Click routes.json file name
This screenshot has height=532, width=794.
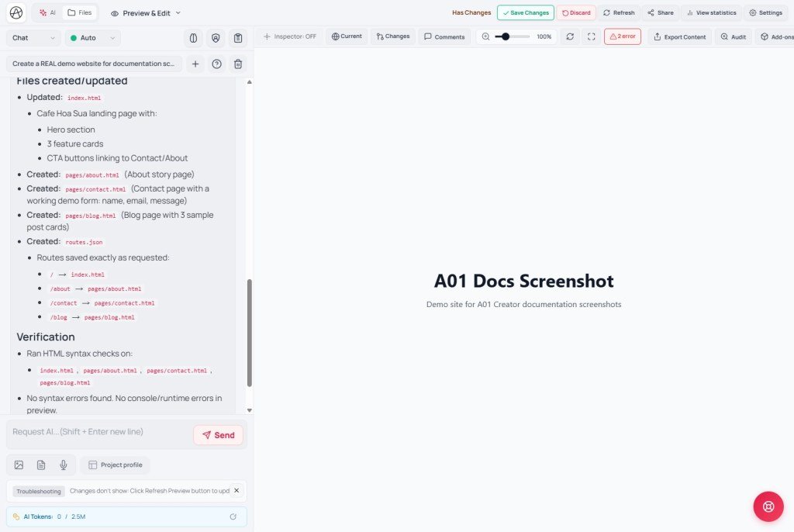(84, 242)
